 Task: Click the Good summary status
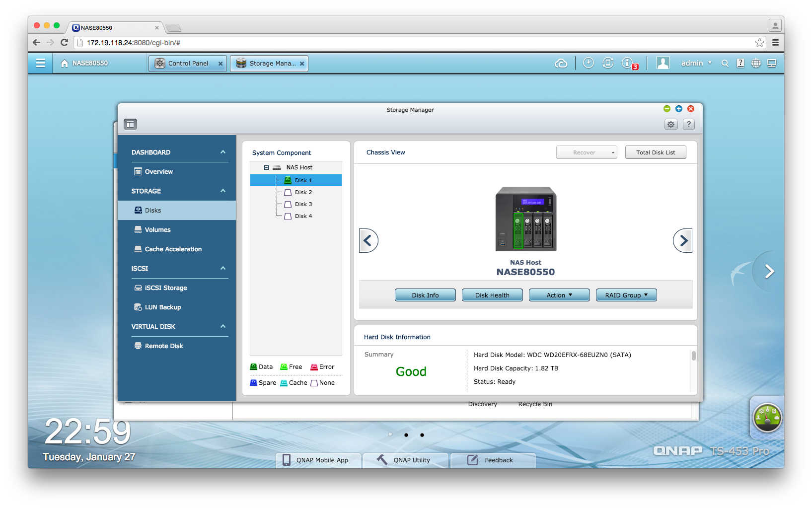point(411,371)
